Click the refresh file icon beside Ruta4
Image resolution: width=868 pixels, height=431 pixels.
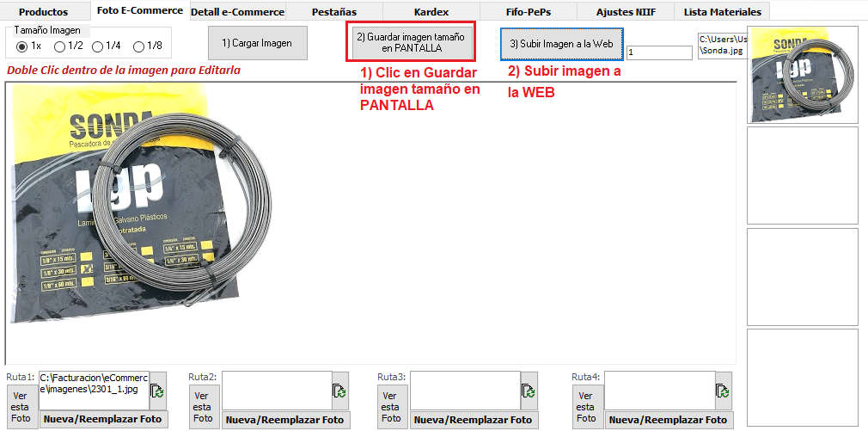click(x=724, y=391)
